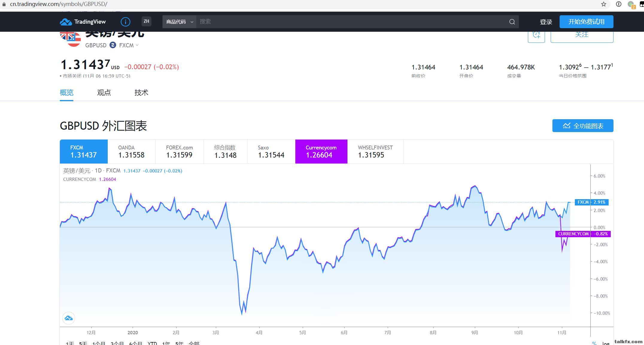Select the 综合指数 1.3148 tab
Viewport: 644px width, 345px height.
[x=225, y=152]
